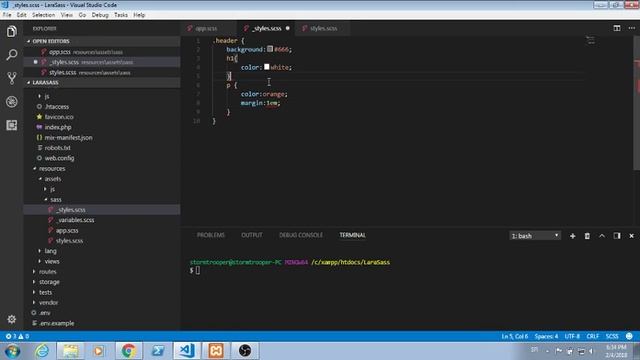Open the Go menu
640x360 pixels.
[82, 15]
